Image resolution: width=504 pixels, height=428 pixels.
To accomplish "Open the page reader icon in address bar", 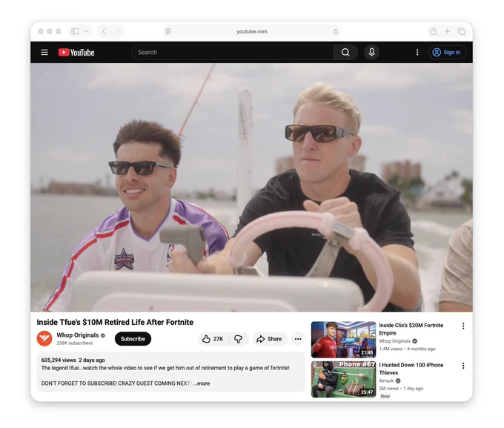I will [168, 31].
